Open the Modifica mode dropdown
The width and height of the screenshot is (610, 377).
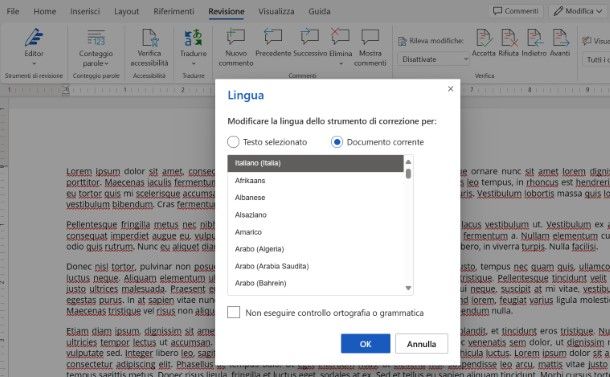[578, 11]
